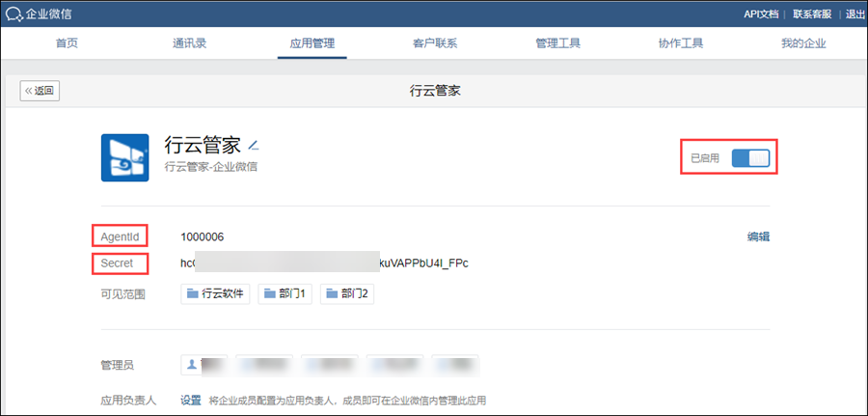Go to the 协作工具 tab
Image resolution: width=868 pixels, height=416 pixels.
tap(681, 43)
